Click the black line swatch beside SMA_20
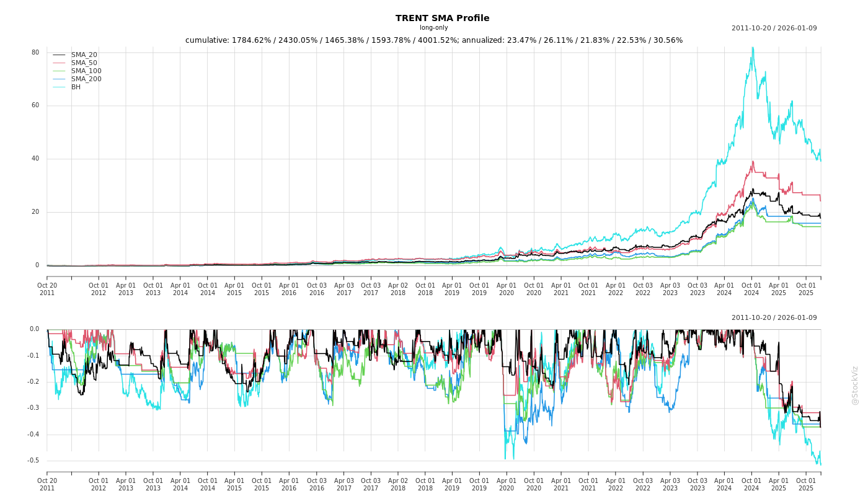The height and width of the screenshot is (496, 868). [59, 55]
